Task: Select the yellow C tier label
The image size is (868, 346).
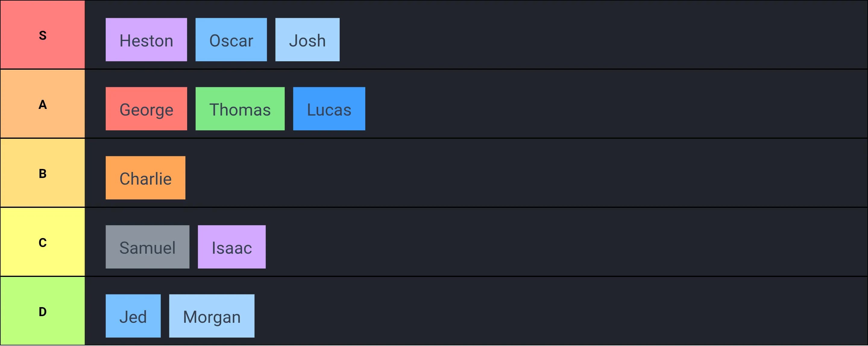Action: tap(42, 242)
